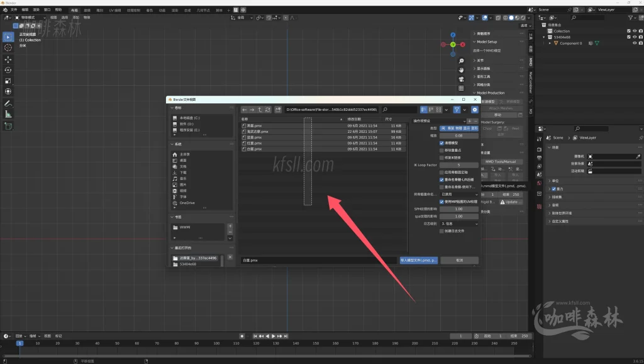
Task: Pick the Measure tool icon
Action: 8,114
